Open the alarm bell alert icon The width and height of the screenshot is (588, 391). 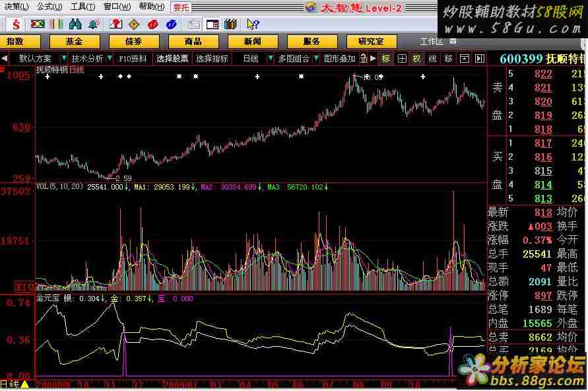(x=93, y=24)
